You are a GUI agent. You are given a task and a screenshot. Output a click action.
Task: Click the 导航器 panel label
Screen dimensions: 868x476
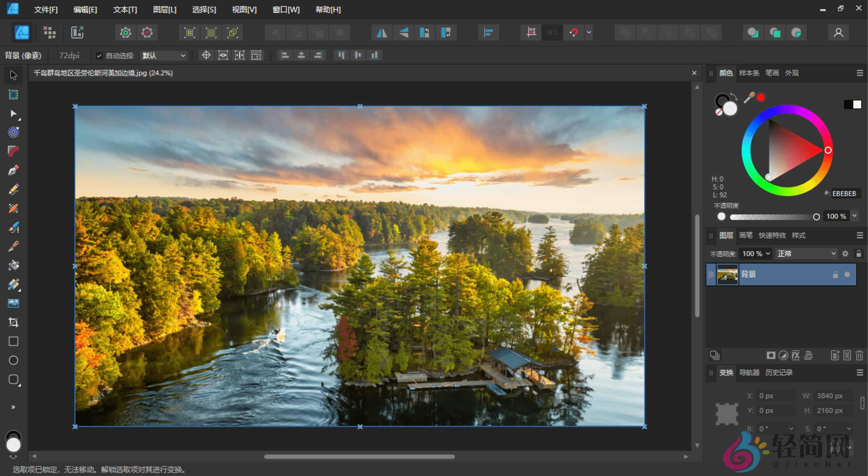tap(749, 373)
